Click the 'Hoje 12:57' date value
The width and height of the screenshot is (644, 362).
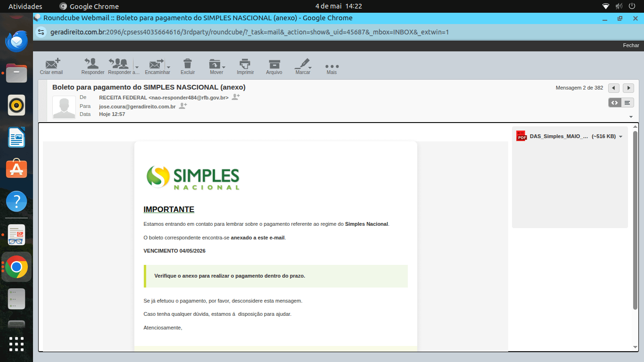112,114
